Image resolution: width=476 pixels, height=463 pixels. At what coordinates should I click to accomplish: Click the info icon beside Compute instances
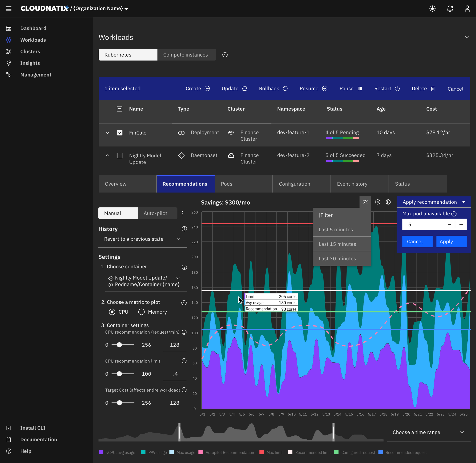(x=225, y=55)
